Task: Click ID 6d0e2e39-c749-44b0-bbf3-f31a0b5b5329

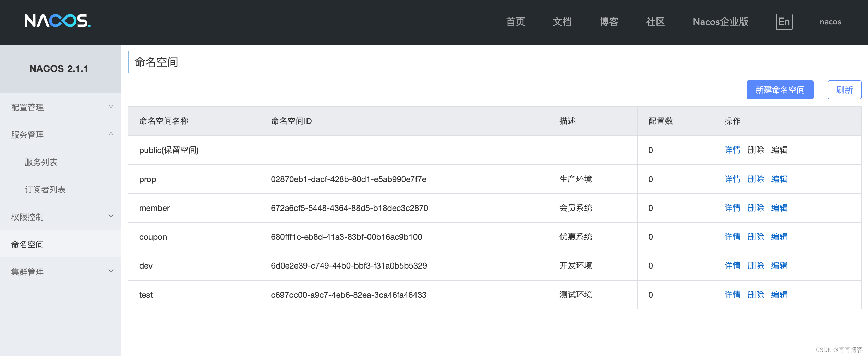Action: 349,265
